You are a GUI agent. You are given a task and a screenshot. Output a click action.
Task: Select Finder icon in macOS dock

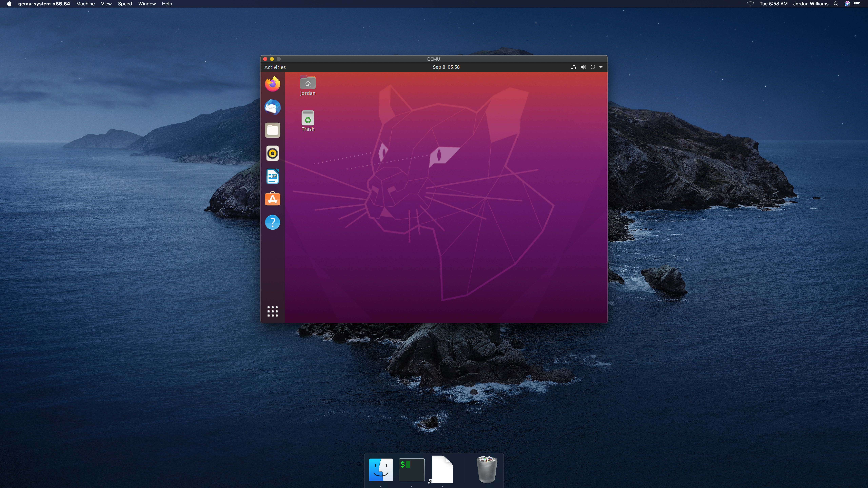click(380, 469)
